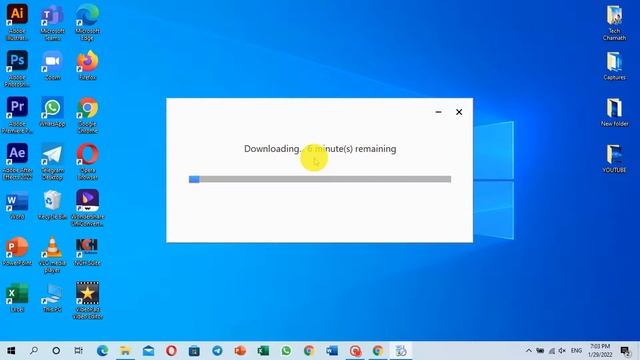Open taskbar Search magnifier
This screenshot has height=360, width=640.
[x=34, y=351]
